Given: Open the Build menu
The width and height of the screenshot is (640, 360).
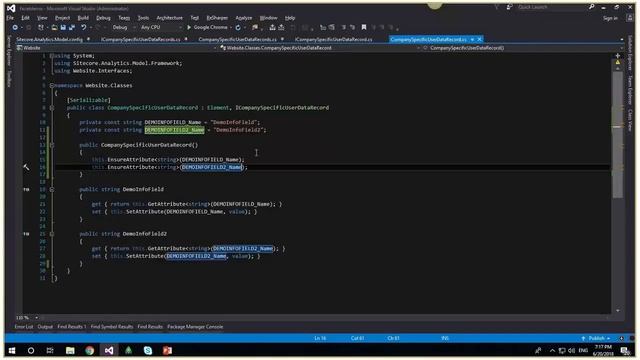Looking at the screenshot, I should point(83,18).
